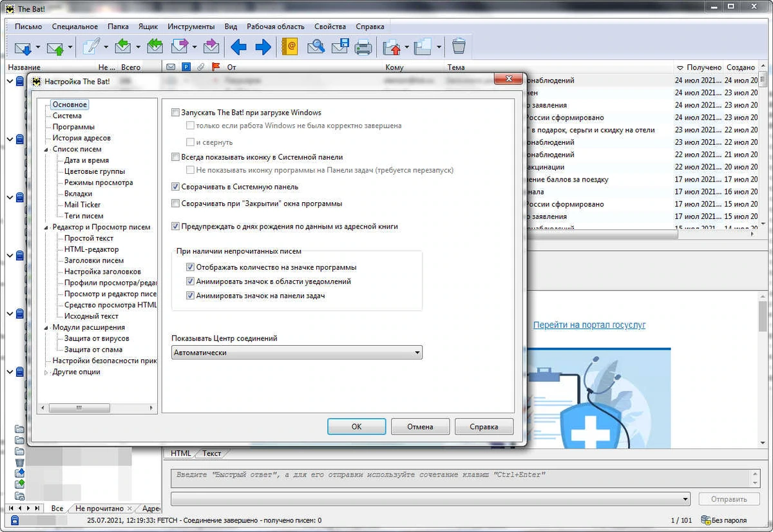Go to previous message with blue left arrow
773x532 pixels.
coord(239,47)
